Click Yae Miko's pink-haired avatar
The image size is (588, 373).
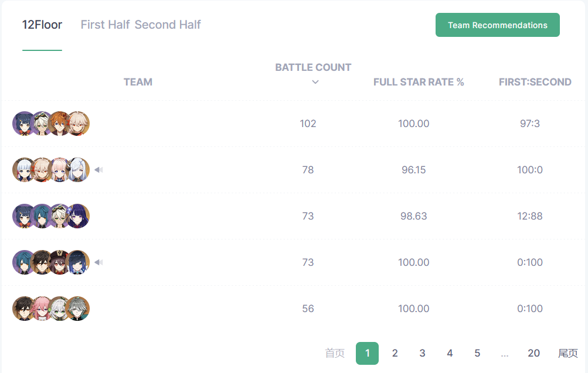[x=42, y=309]
